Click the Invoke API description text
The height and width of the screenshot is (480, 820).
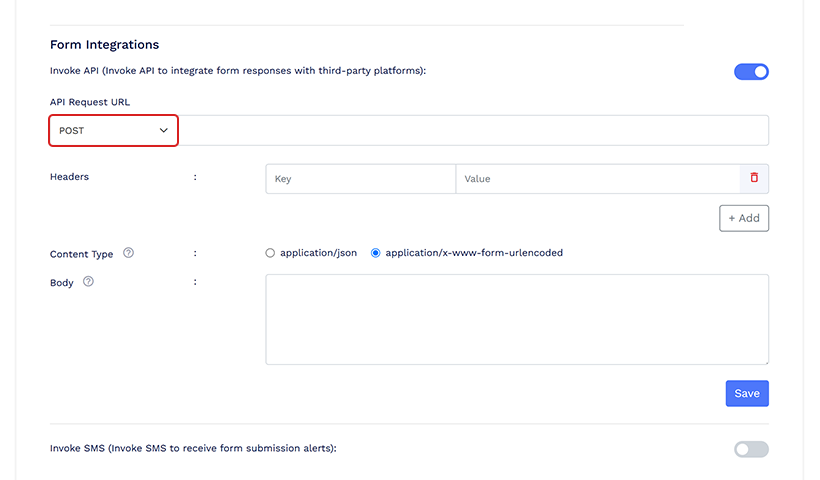(238, 70)
